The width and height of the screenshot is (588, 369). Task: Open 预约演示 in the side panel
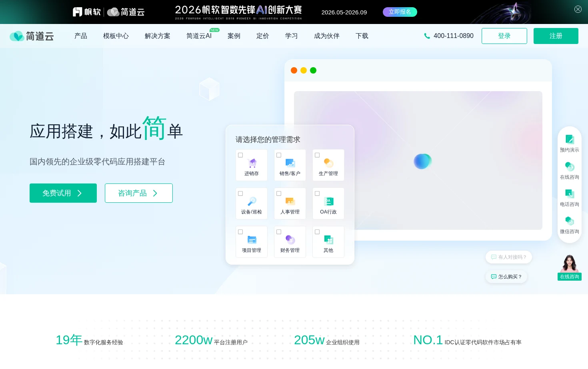point(570,144)
